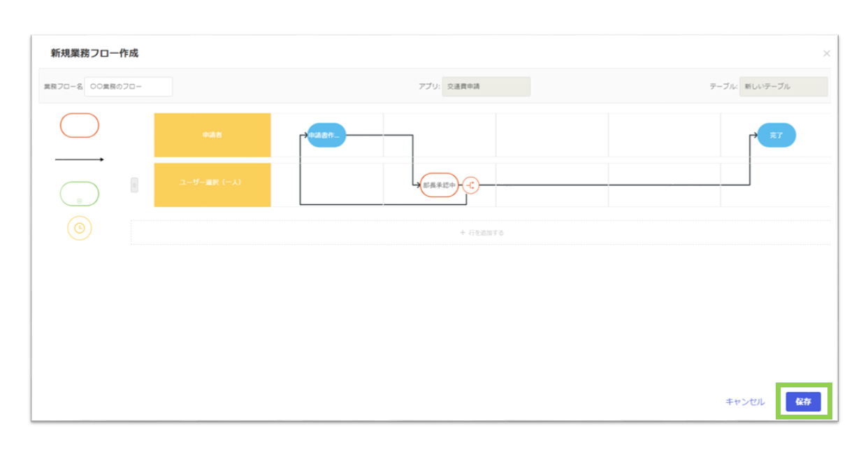Add a new row with 行を追加する
This screenshot has height=451, width=868.
(x=482, y=233)
